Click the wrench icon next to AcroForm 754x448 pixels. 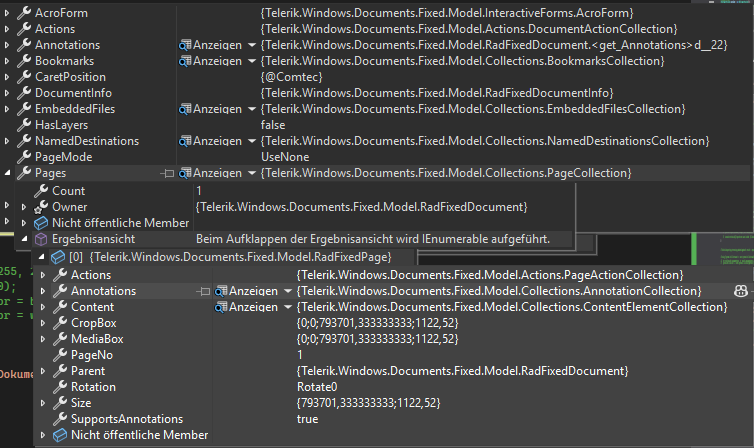pyautogui.click(x=25, y=13)
